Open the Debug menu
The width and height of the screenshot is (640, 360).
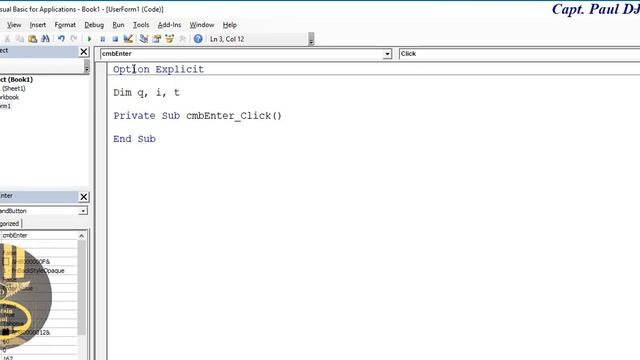click(x=94, y=25)
